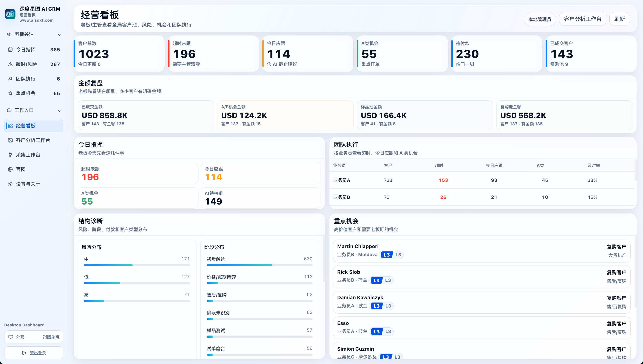The image size is (643, 364).
Task: Click the 初步触达 progress bar
Action: [x=260, y=265]
